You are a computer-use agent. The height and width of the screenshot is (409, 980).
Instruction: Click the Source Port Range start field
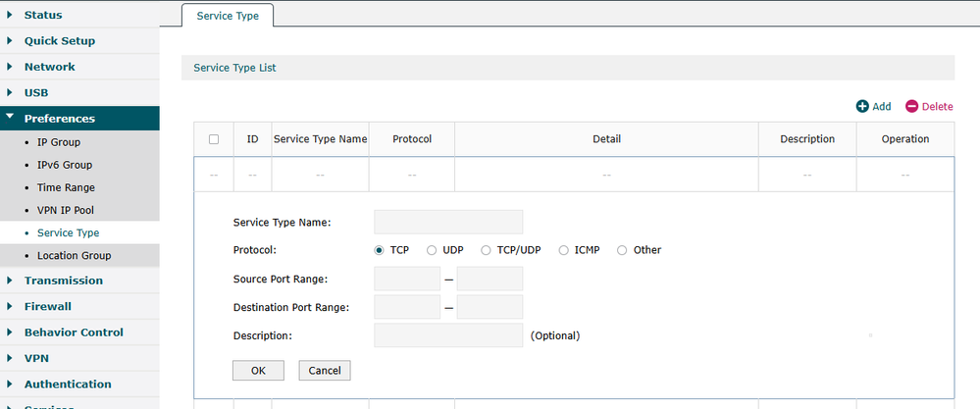tap(407, 280)
